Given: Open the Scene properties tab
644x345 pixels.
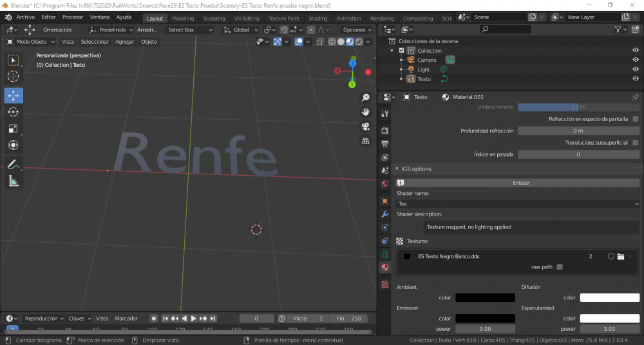Looking at the screenshot, I should point(385,171).
